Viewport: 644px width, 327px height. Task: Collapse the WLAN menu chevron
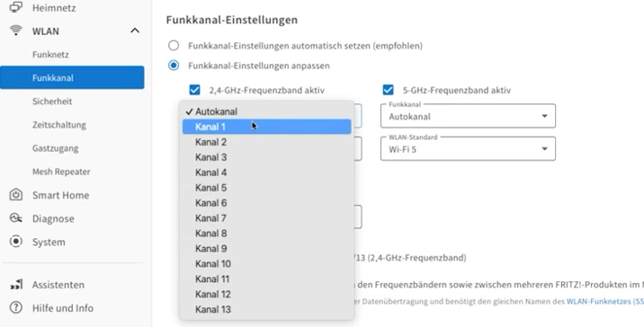click(135, 31)
